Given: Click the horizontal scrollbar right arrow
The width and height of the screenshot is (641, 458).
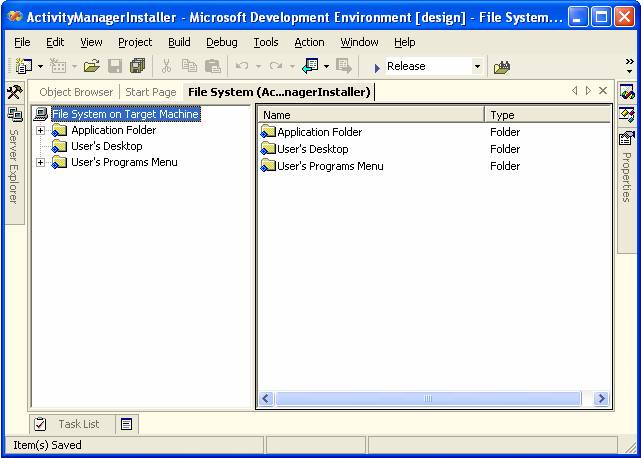Looking at the screenshot, I should pos(601,399).
